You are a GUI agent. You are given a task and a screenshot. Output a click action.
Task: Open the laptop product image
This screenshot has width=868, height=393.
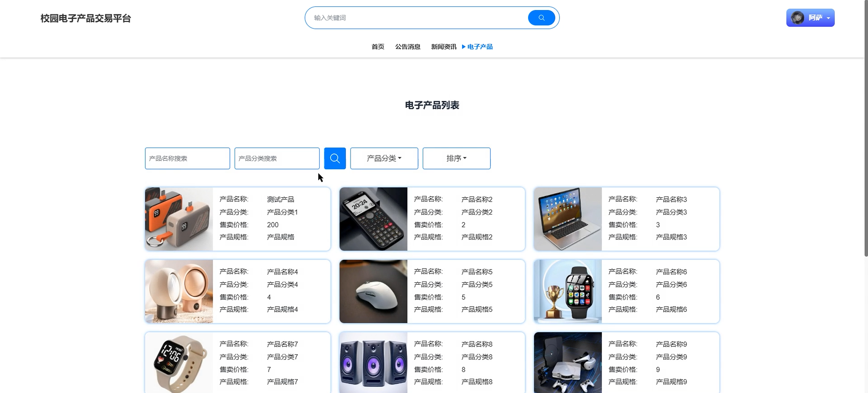(x=567, y=219)
